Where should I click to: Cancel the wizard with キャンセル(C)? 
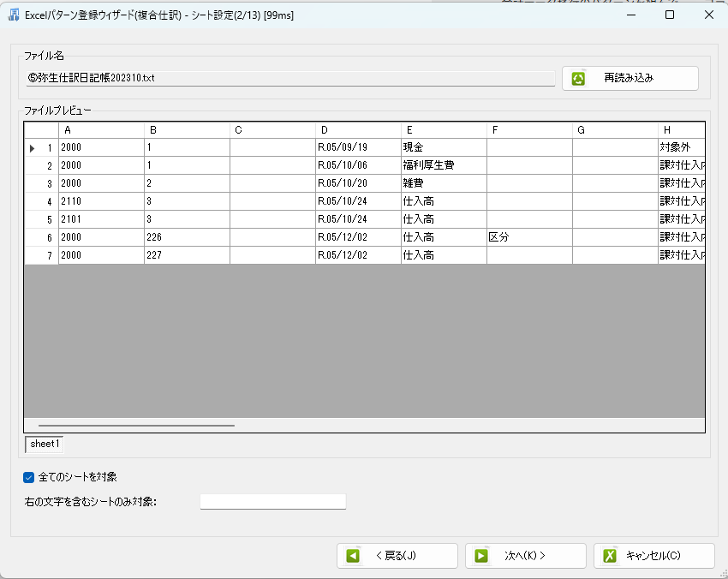[653, 556]
